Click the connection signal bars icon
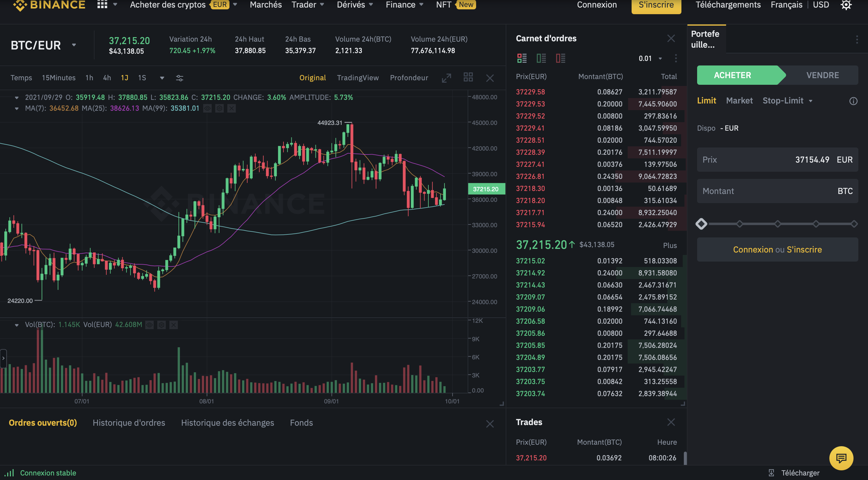Viewport: 868px width, 480px height. pyautogui.click(x=9, y=472)
